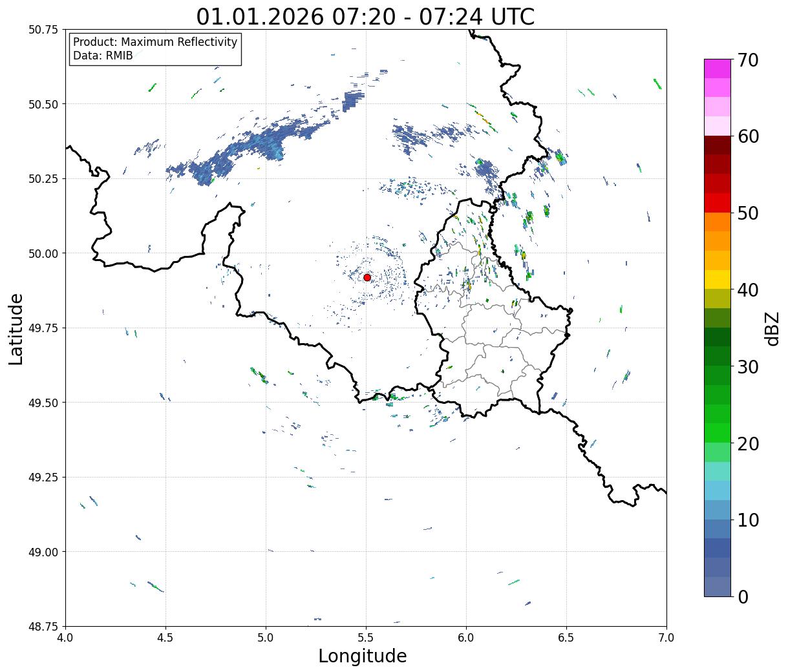
Task: Click the bright red colorbar swatch at 50
Action: (718, 203)
